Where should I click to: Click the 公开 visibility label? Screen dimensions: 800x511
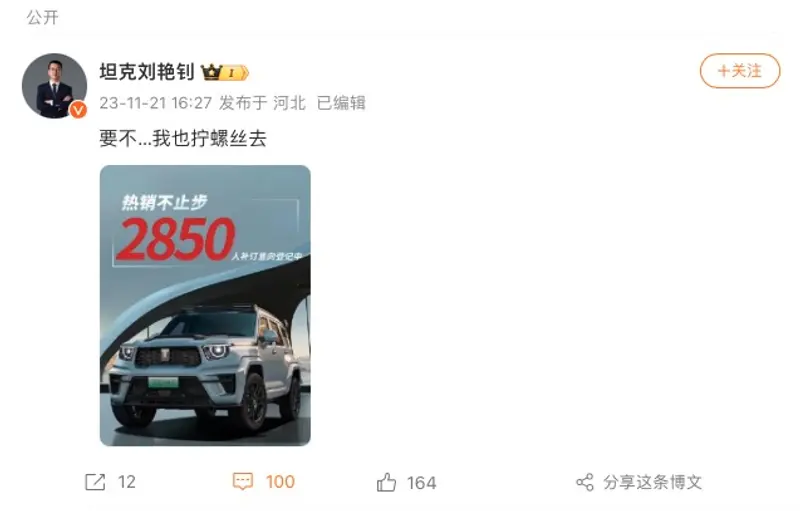pyautogui.click(x=43, y=18)
